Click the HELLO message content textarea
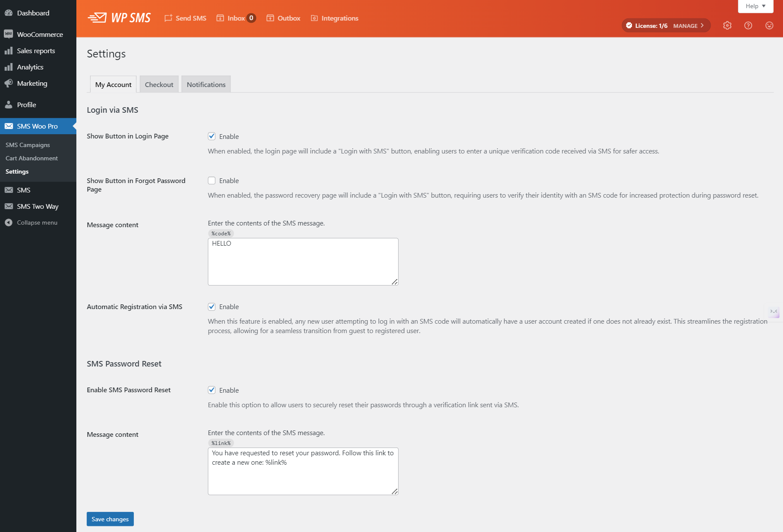Viewport: 783px width, 532px height. [x=303, y=261]
